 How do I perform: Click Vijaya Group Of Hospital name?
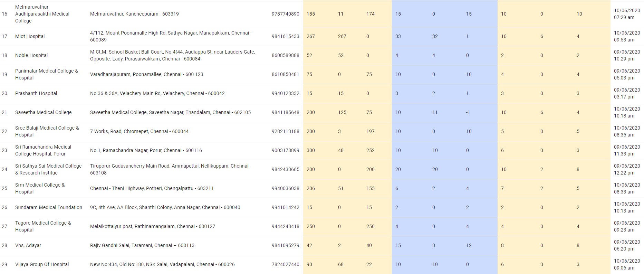click(x=42, y=264)
